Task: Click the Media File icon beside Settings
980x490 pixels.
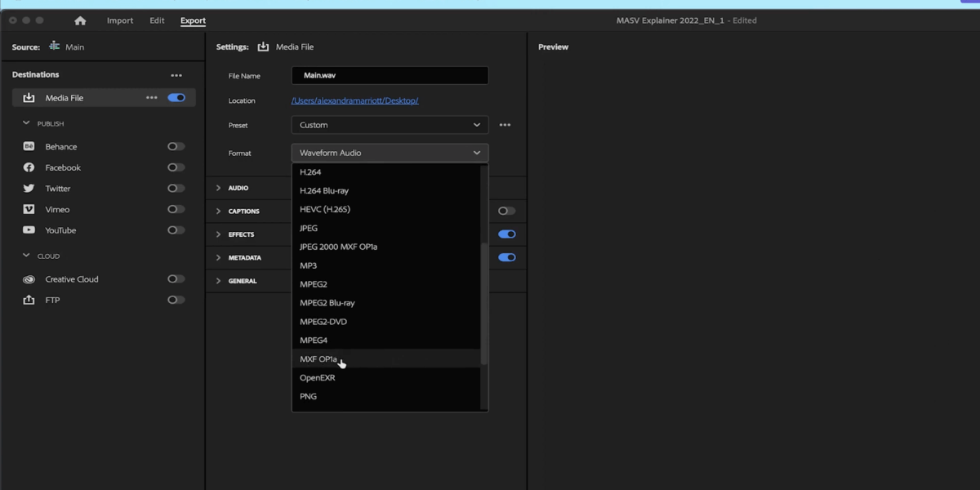Action: (263, 47)
